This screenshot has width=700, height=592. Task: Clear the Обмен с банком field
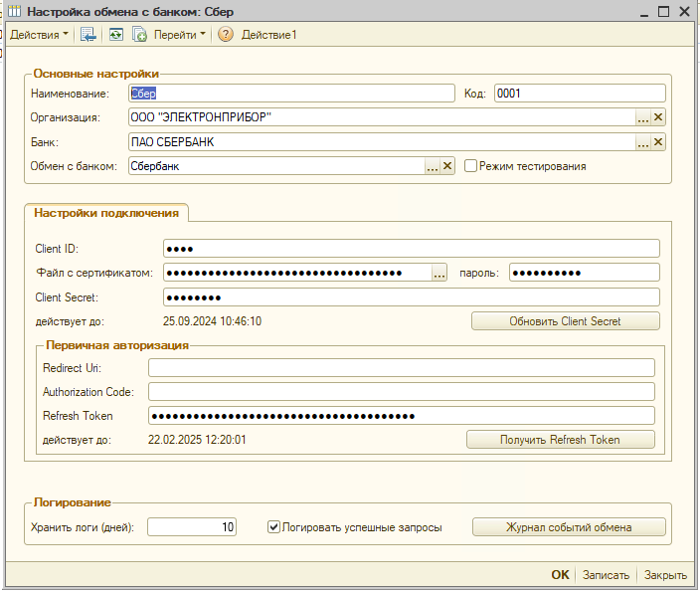447,166
